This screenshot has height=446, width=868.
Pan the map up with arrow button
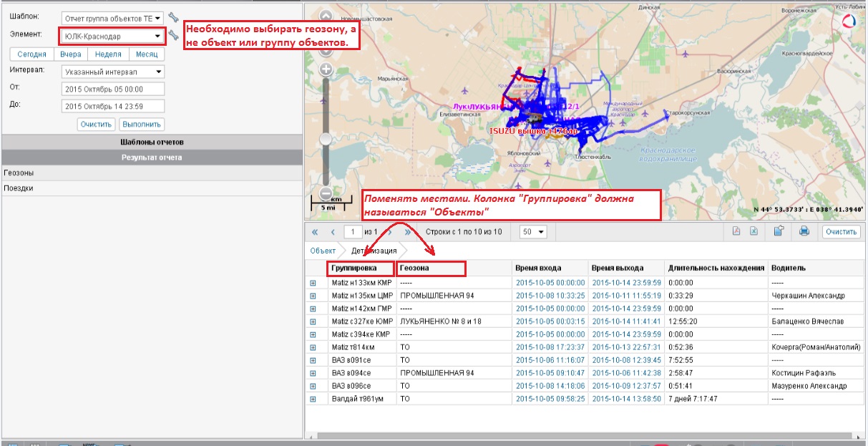tap(326, 16)
